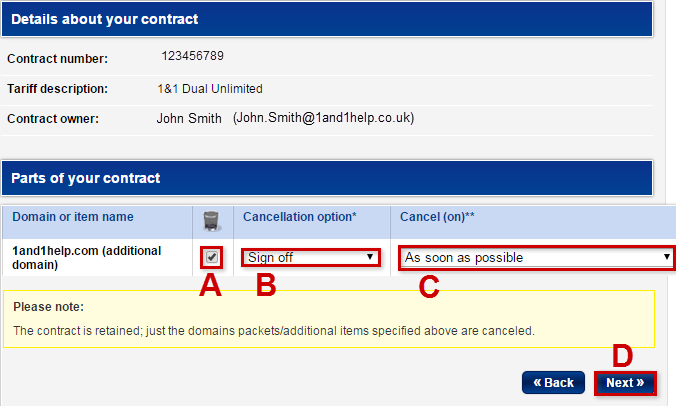Select the 'Domain or item name' column header

click(x=73, y=217)
